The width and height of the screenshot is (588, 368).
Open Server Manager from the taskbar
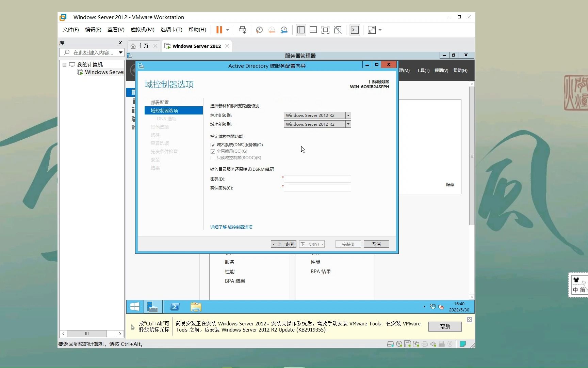[x=152, y=307]
